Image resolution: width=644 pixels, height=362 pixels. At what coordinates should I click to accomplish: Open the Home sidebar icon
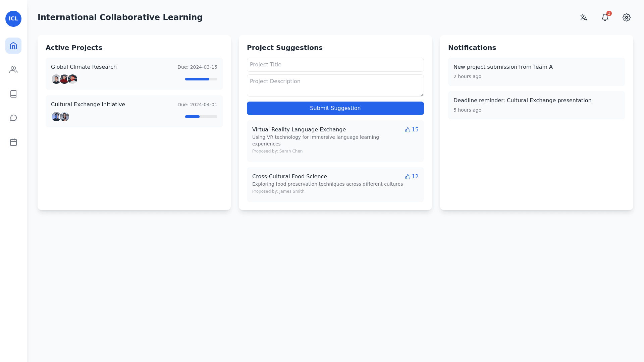[13, 46]
